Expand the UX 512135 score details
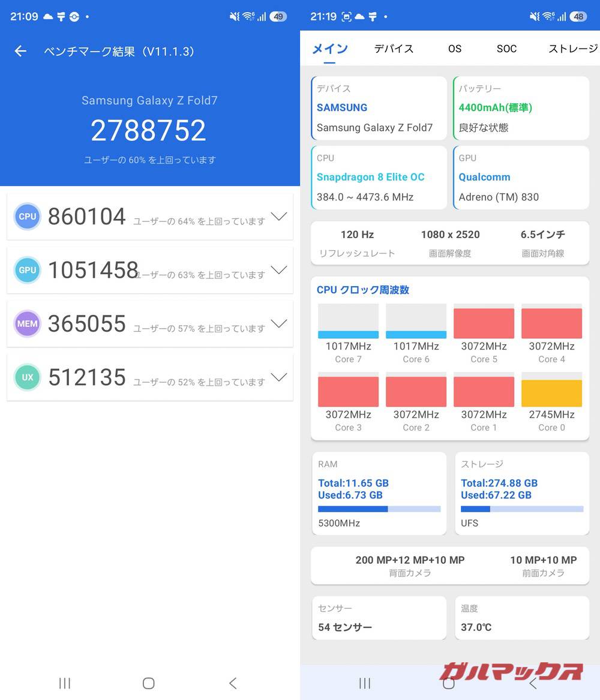600x700 pixels. 279,377
